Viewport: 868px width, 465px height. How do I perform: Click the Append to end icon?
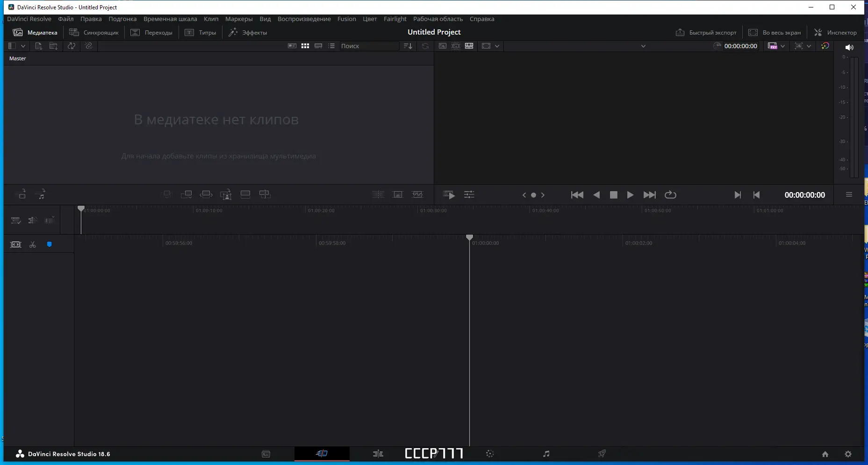(x=187, y=194)
